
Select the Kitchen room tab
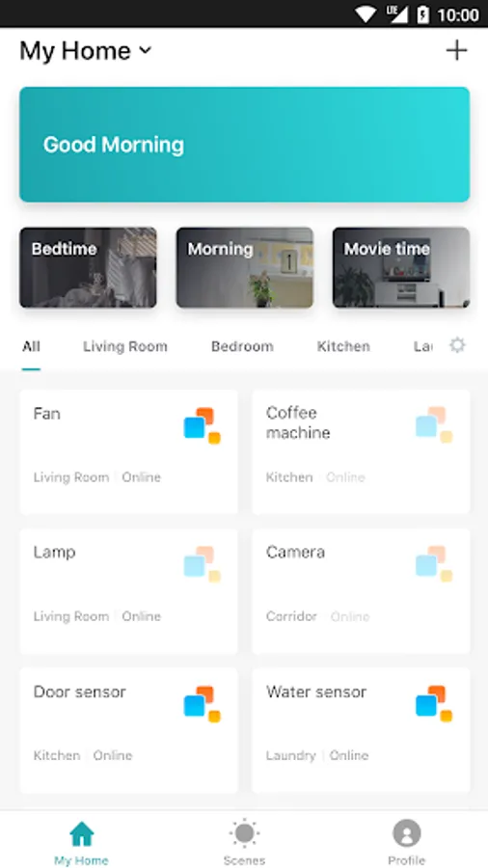(x=343, y=346)
